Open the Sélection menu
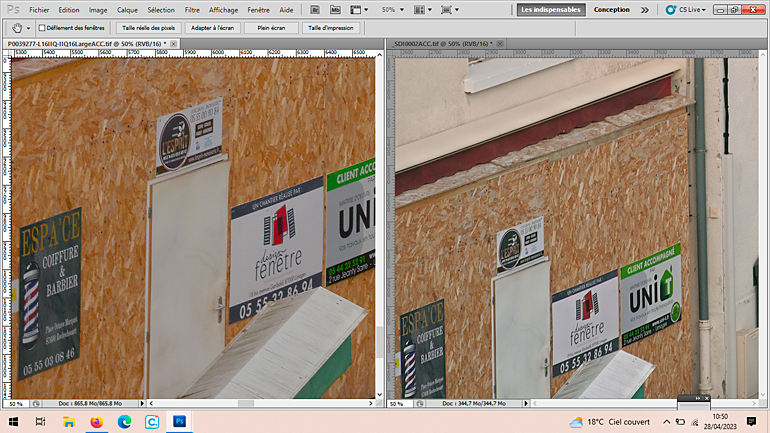The image size is (770, 433). coord(161,10)
